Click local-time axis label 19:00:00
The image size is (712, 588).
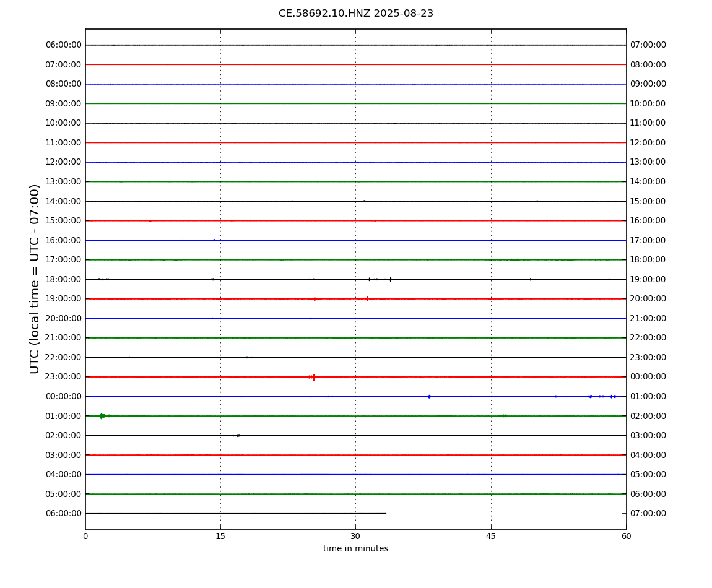tap(648, 279)
